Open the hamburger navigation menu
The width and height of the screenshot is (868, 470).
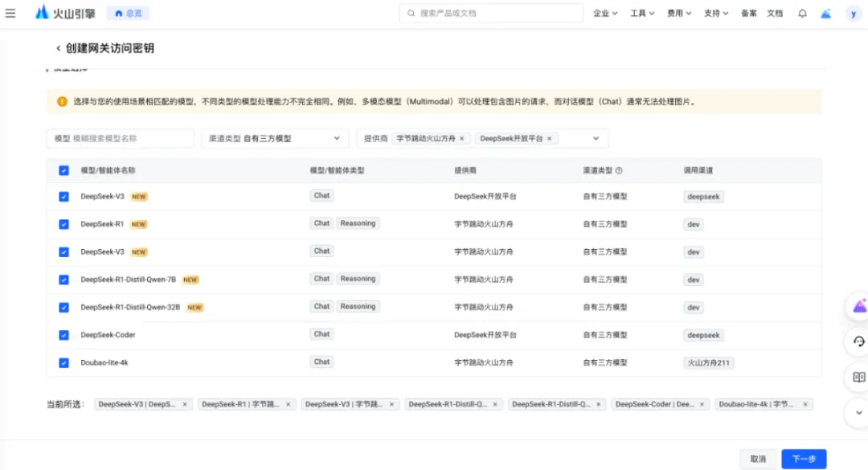[10, 13]
